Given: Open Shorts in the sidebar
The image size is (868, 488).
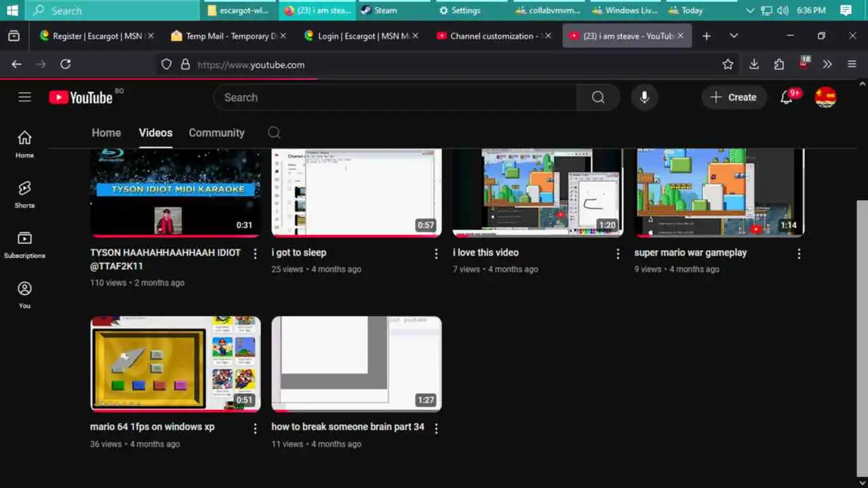Looking at the screenshot, I should click(x=24, y=195).
